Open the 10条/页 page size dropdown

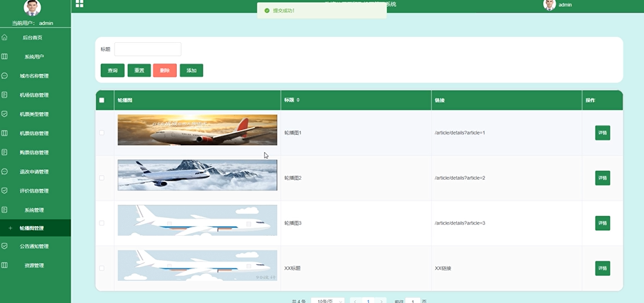(328, 301)
